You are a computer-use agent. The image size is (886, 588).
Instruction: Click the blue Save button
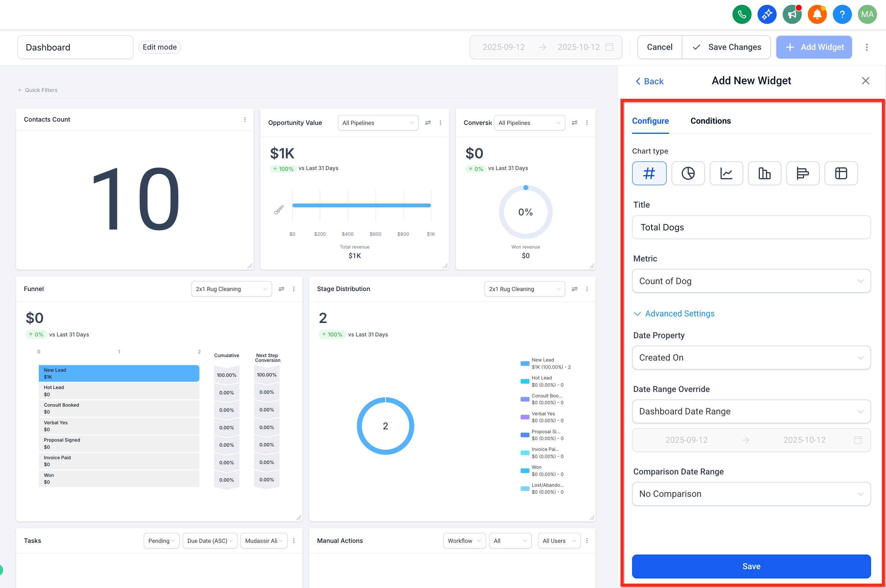click(751, 566)
